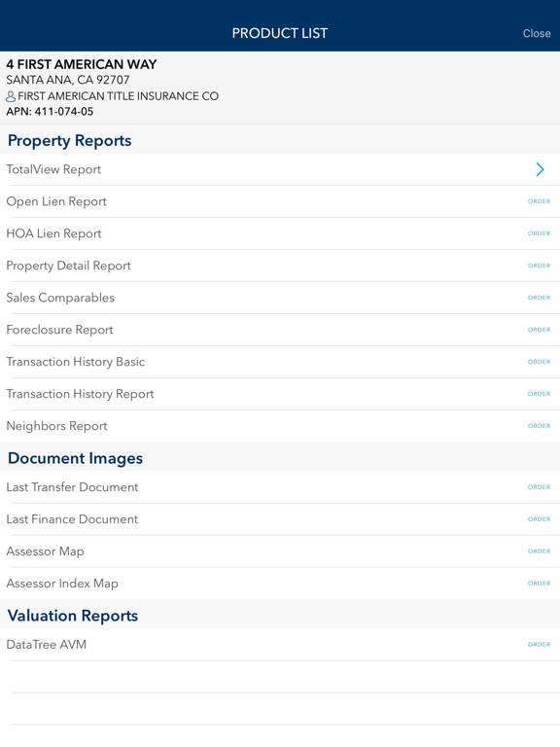Select Transaction History Report label
The width and height of the screenshot is (560, 747).
(x=80, y=394)
